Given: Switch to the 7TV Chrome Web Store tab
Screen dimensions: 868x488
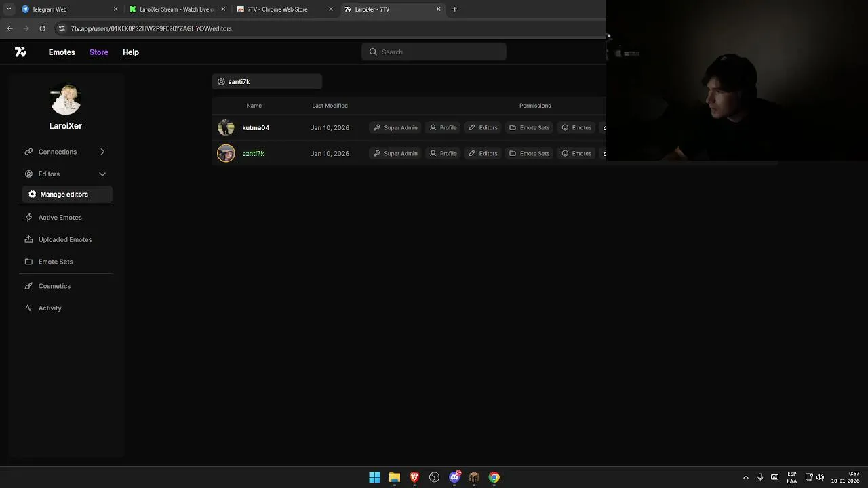Looking at the screenshot, I should 285,9.
